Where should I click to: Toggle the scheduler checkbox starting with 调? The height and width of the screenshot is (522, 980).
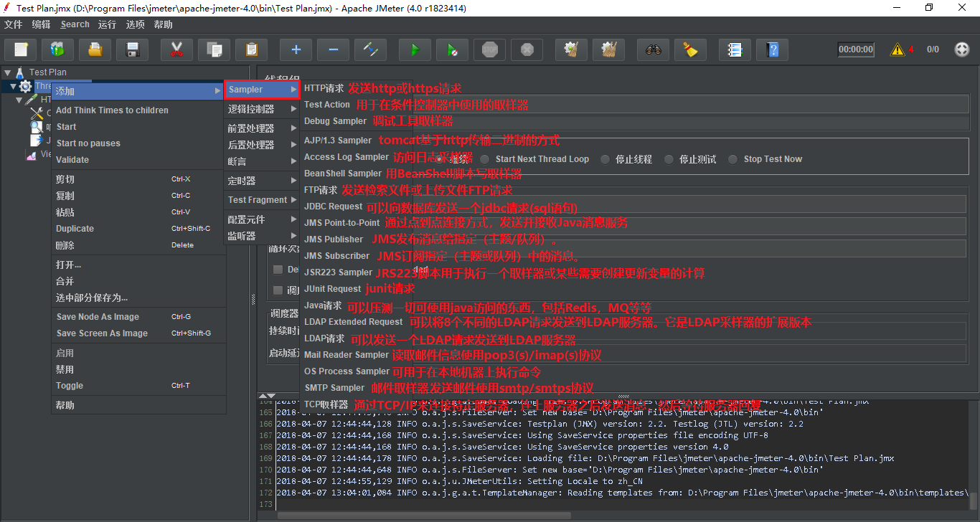(278, 290)
